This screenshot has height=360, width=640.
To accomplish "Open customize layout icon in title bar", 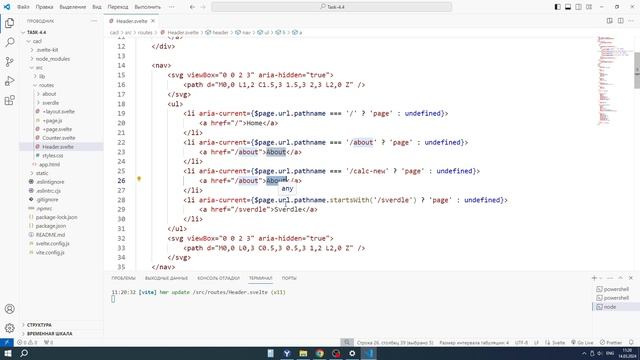I will tap(589, 7).
